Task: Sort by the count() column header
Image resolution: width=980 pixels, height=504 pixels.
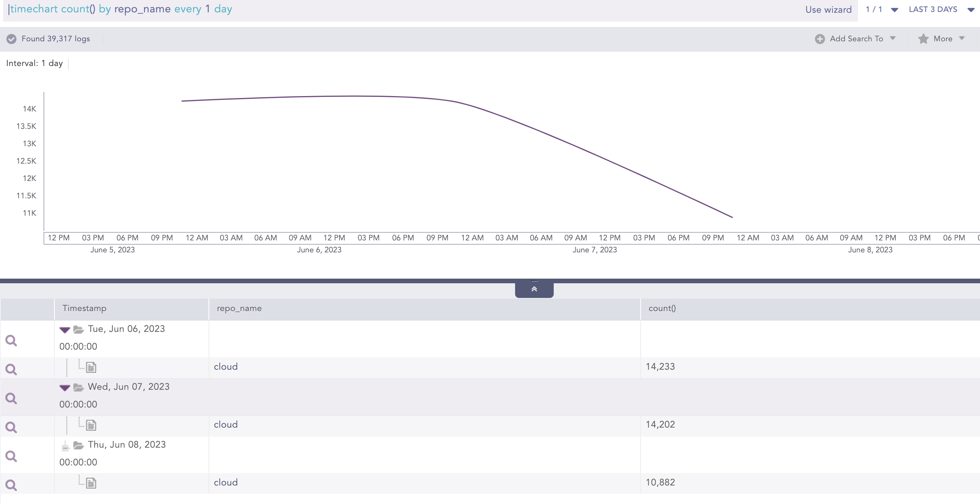Action: coord(662,308)
